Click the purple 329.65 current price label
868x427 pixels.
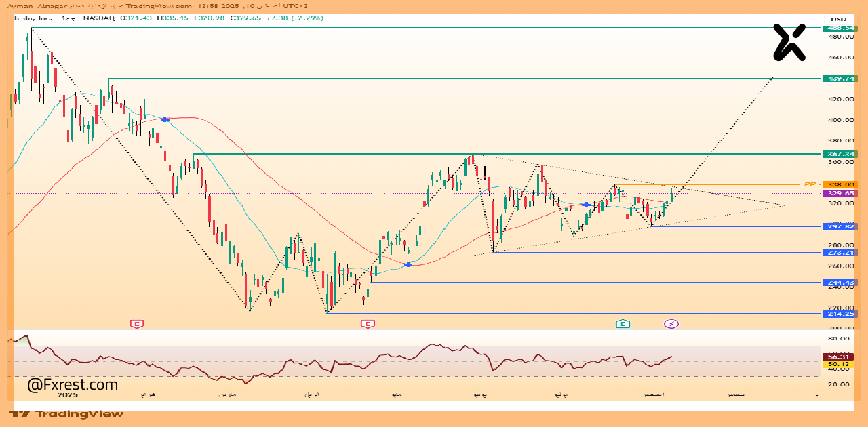[842, 193]
